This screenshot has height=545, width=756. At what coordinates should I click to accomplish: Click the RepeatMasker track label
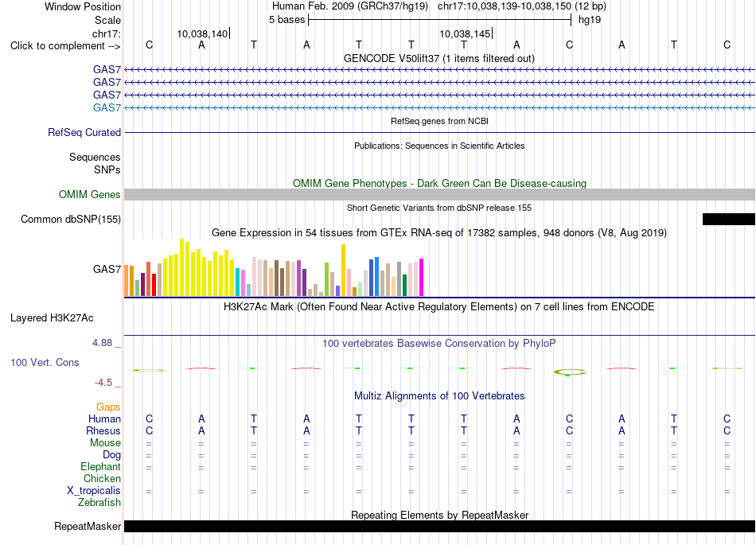(x=88, y=526)
